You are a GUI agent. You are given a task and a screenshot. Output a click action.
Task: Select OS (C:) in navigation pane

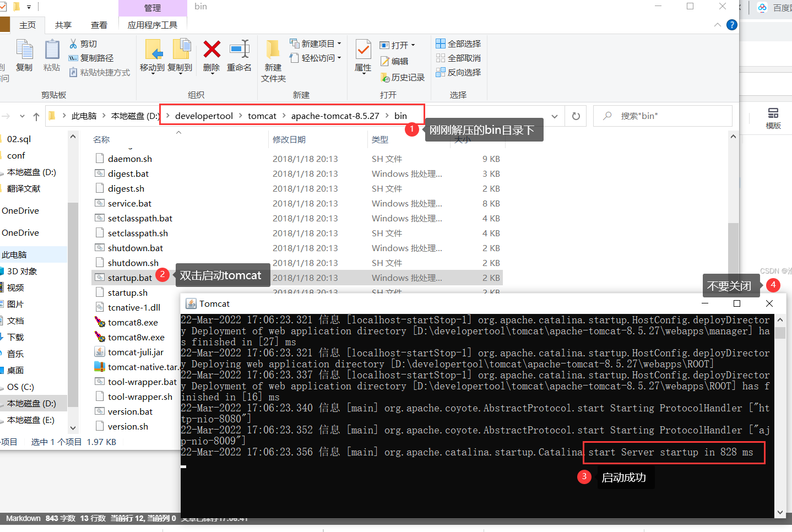(x=20, y=387)
